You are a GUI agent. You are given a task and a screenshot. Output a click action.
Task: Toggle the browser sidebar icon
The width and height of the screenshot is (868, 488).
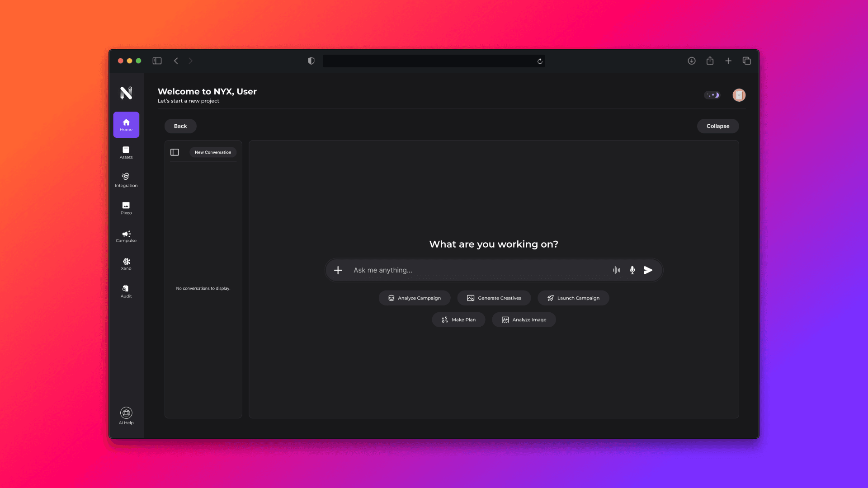(x=157, y=61)
